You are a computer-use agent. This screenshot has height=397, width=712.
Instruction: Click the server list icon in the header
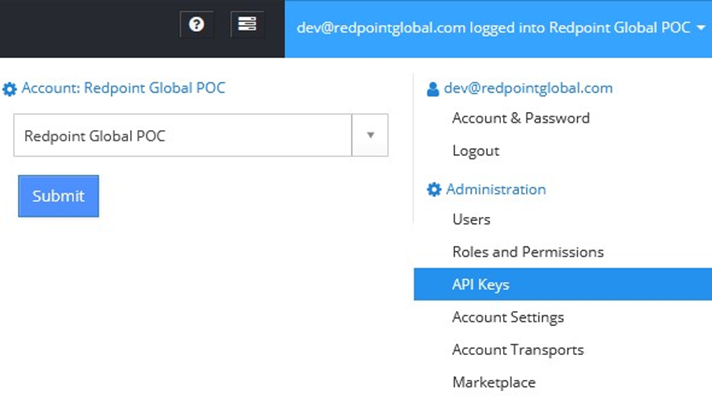(x=247, y=24)
